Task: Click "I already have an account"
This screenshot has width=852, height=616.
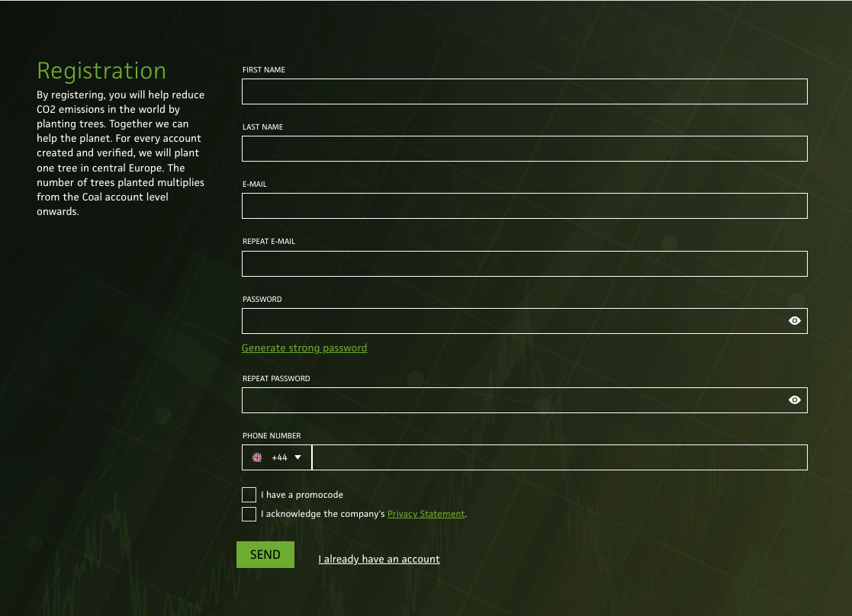Action: (379, 559)
